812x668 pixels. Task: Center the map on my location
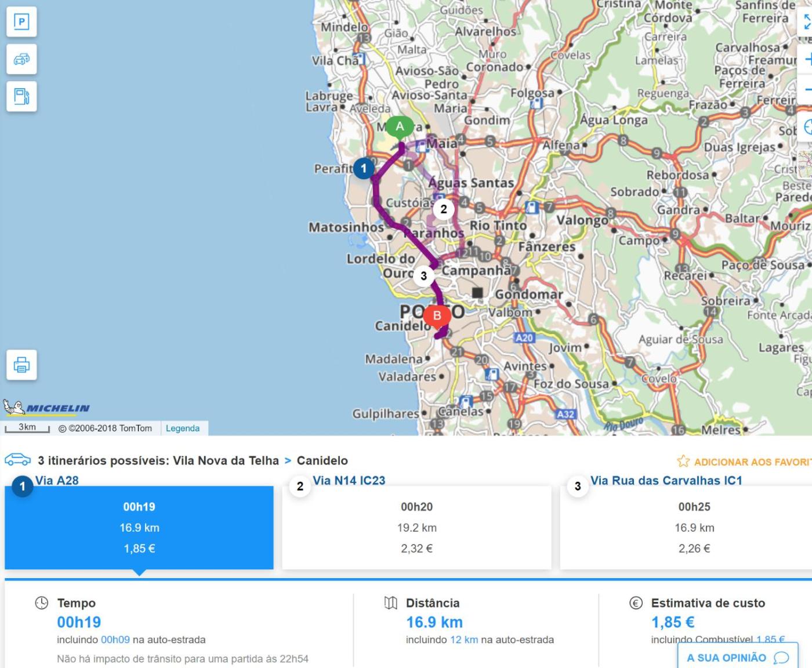[807, 127]
